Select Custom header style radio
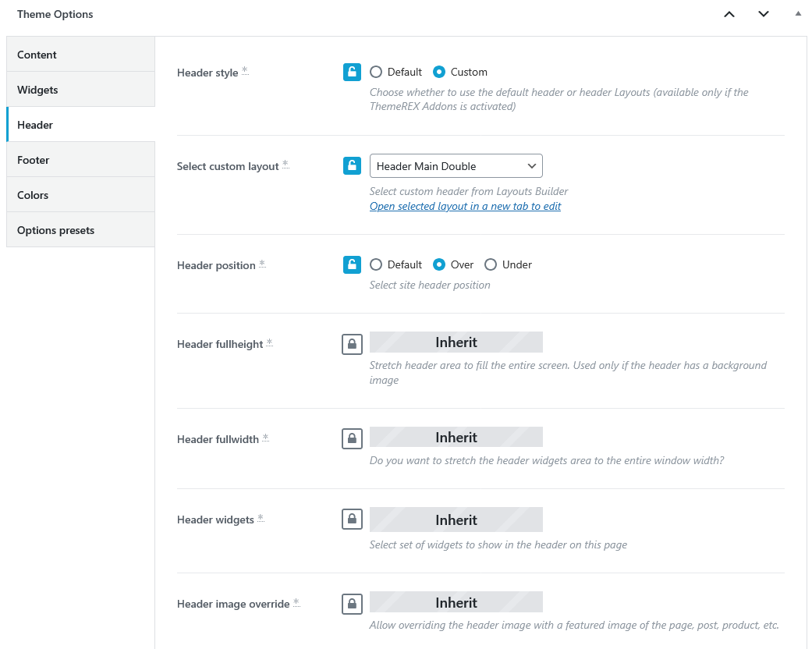 [439, 72]
